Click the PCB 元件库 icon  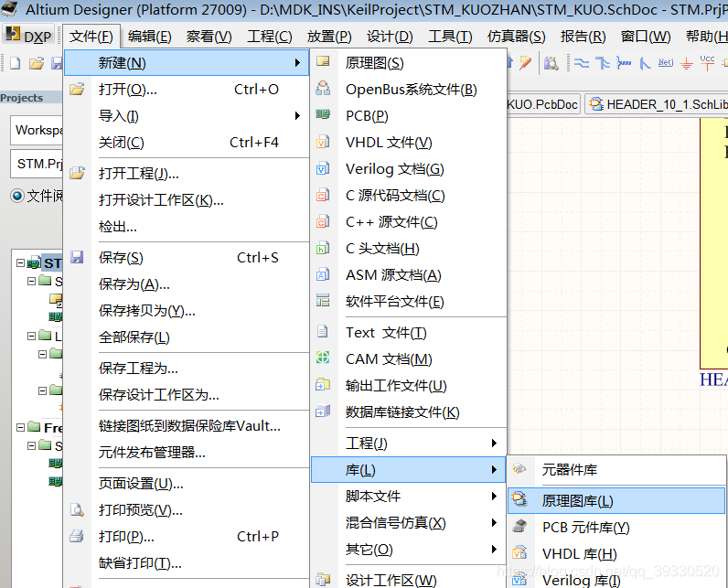(x=519, y=527)
